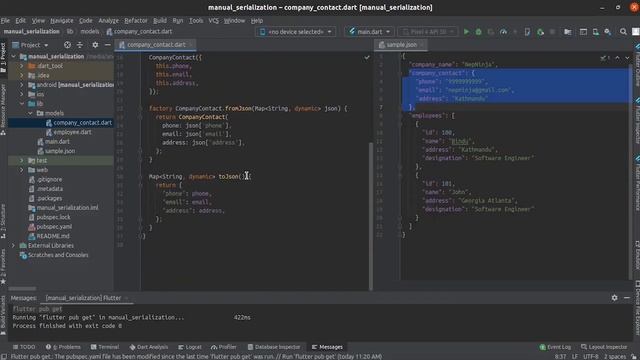Image resolution: width=640 pixels, height=360 pixels.
Task: Open the File menu
Action: [5, 20]
